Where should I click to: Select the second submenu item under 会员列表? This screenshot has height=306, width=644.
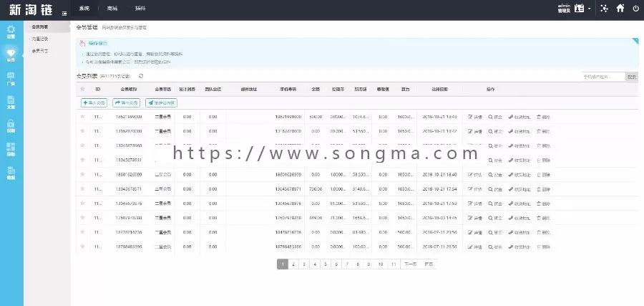[x=40, y=39]
